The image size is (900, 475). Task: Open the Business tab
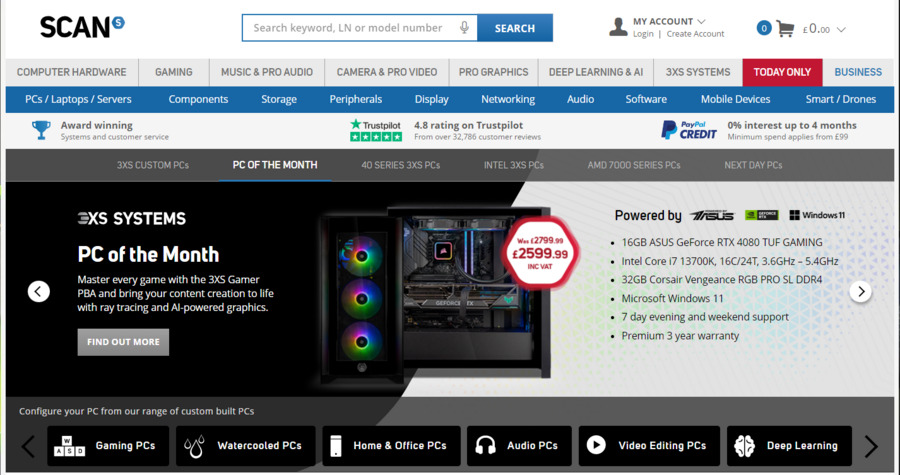(858, 72)
